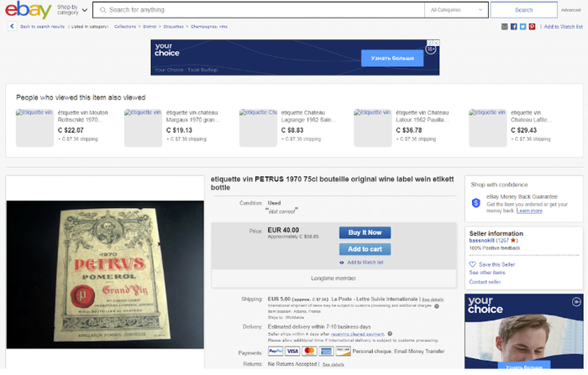Viewport: 588px width, 375px height.
Task: Click the heart icon to save this seller
Action: pos(472,264)
